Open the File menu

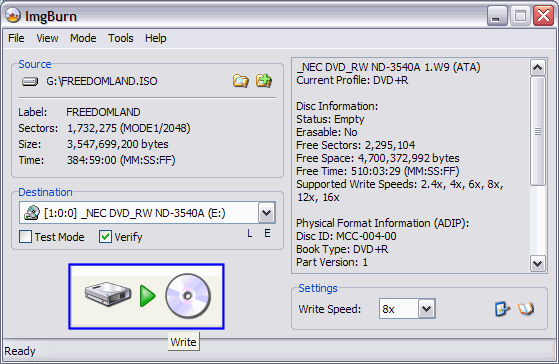coord(16,38)
